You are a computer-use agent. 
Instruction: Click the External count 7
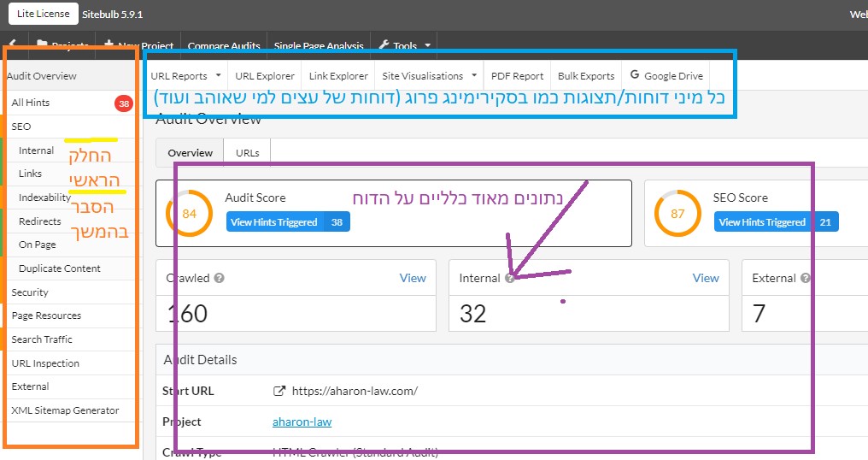[759, 314]
